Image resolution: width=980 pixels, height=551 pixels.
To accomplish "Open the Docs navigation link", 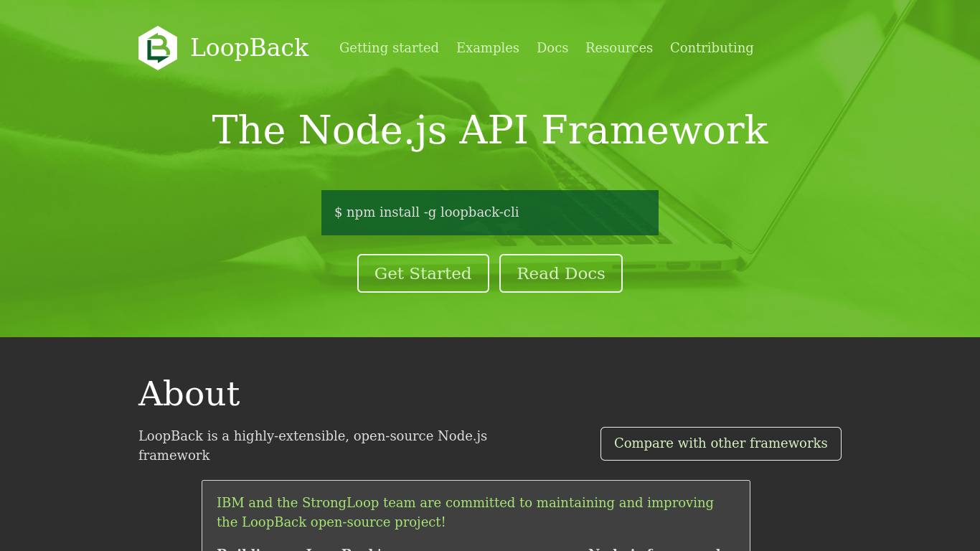I will point(552,48).
